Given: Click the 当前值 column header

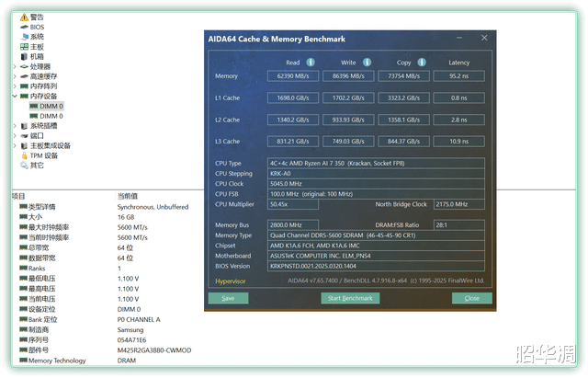Looking at the screenshot, I should 128,196.
